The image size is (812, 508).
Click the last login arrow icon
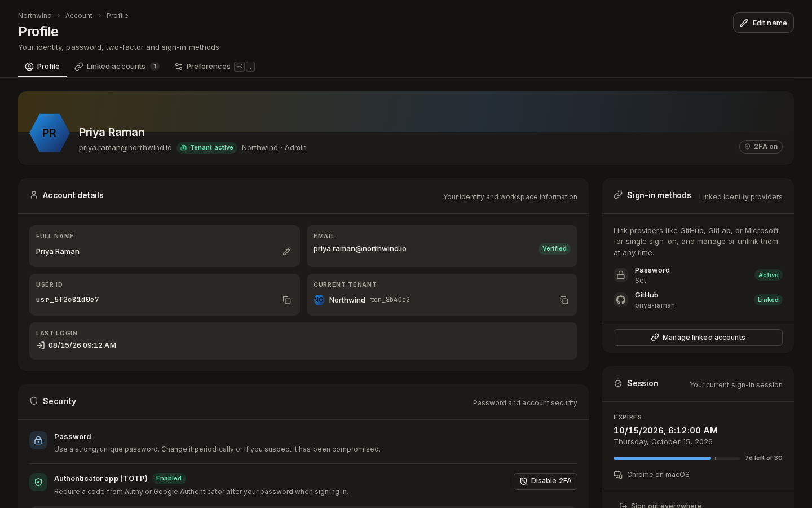[x=41, y=345]
